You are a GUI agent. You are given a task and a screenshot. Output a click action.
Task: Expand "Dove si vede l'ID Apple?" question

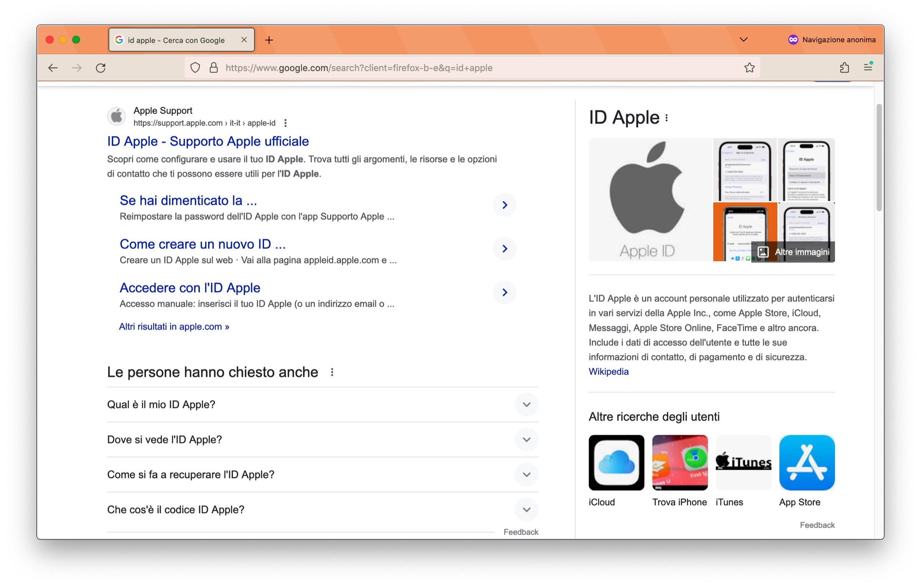[527, 440]
